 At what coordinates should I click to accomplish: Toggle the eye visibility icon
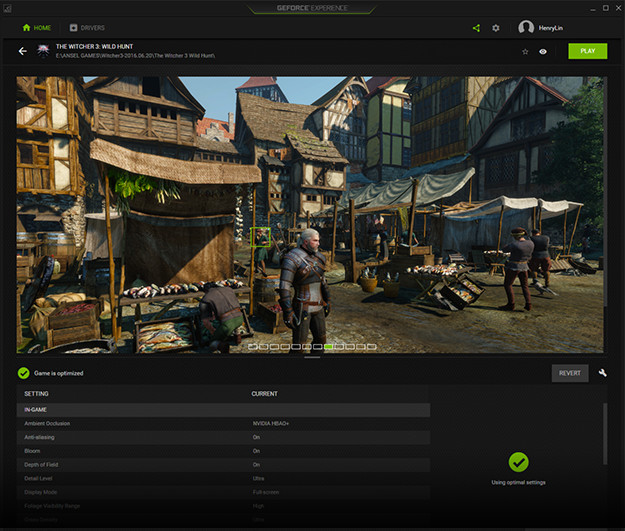pos(543,51)
